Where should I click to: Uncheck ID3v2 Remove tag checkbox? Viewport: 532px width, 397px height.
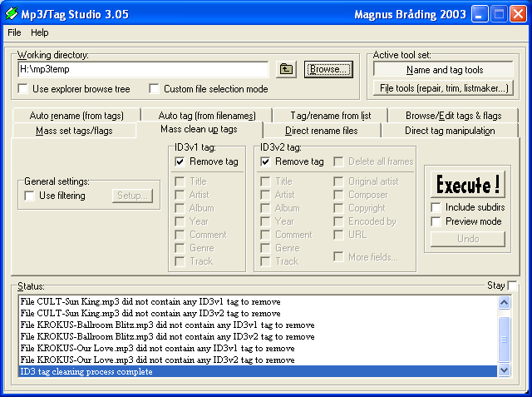tap(265, 161)
